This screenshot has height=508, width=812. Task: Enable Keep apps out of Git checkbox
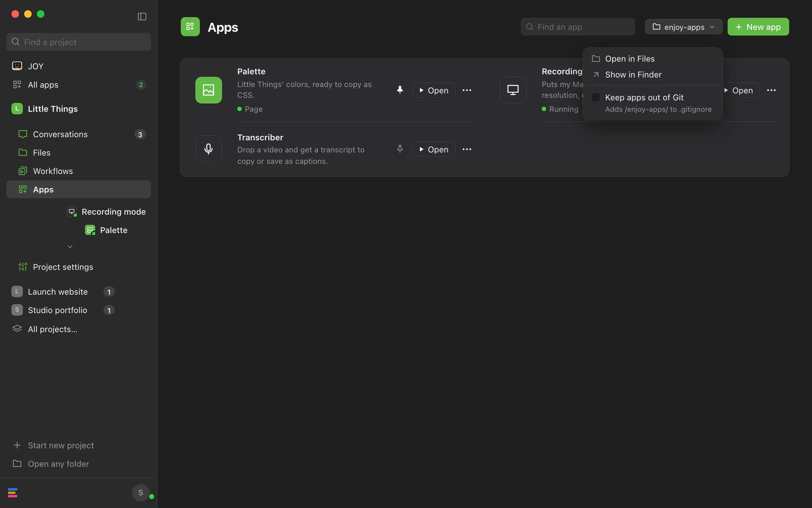[596, 97]
